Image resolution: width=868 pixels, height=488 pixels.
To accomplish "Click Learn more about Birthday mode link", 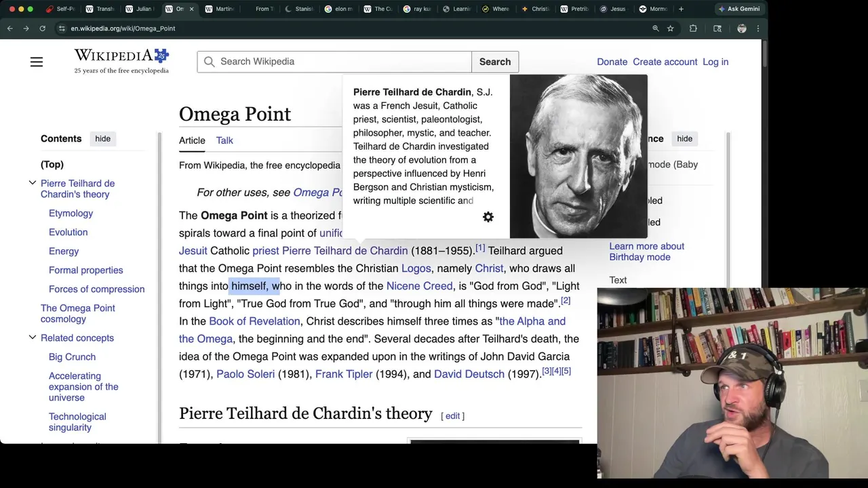I will pos(646,251).
